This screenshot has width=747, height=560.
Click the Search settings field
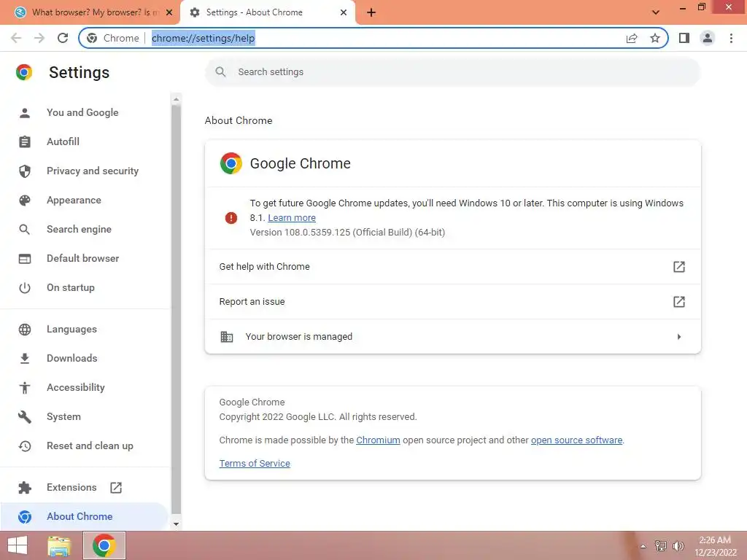452,72
